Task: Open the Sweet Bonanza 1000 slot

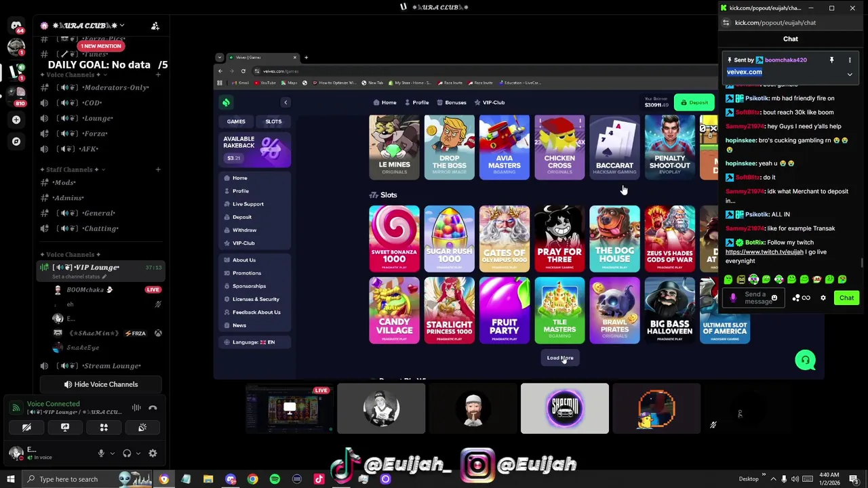Action: click(394, 239)
